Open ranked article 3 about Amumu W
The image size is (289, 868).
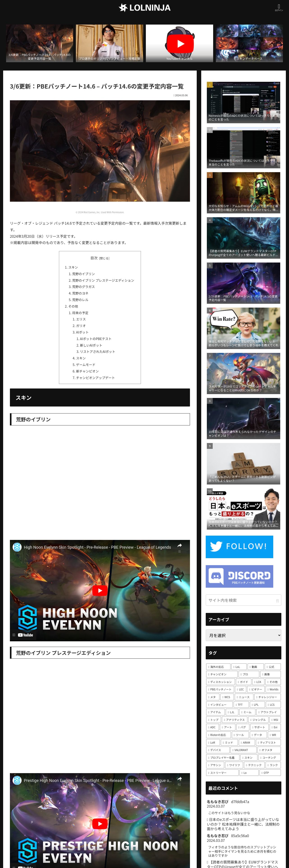click(243, 193)
